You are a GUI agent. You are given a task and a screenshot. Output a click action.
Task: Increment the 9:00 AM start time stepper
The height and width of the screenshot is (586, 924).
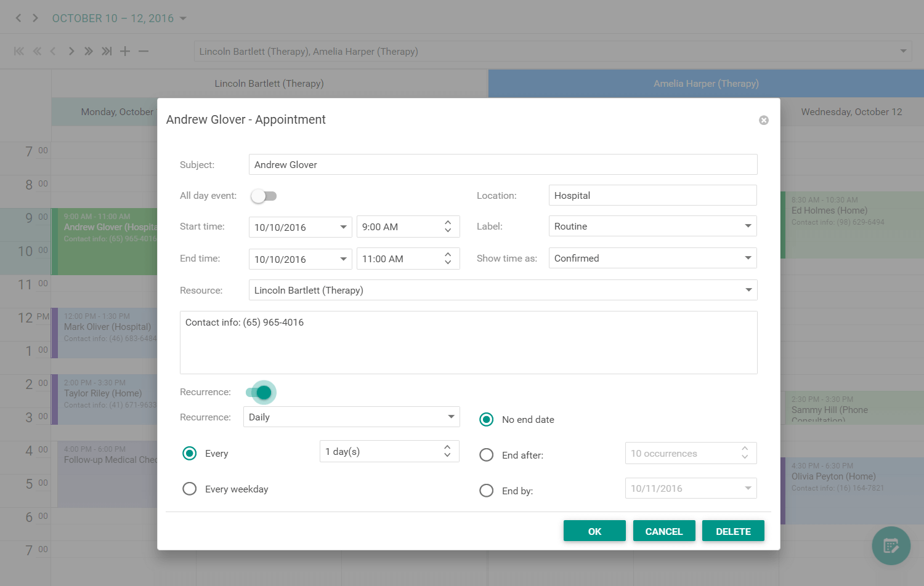pos(448,222)
